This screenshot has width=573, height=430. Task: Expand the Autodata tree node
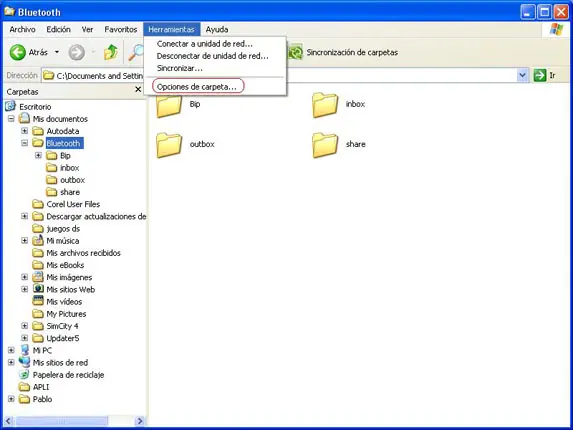[x=24, y=131]
